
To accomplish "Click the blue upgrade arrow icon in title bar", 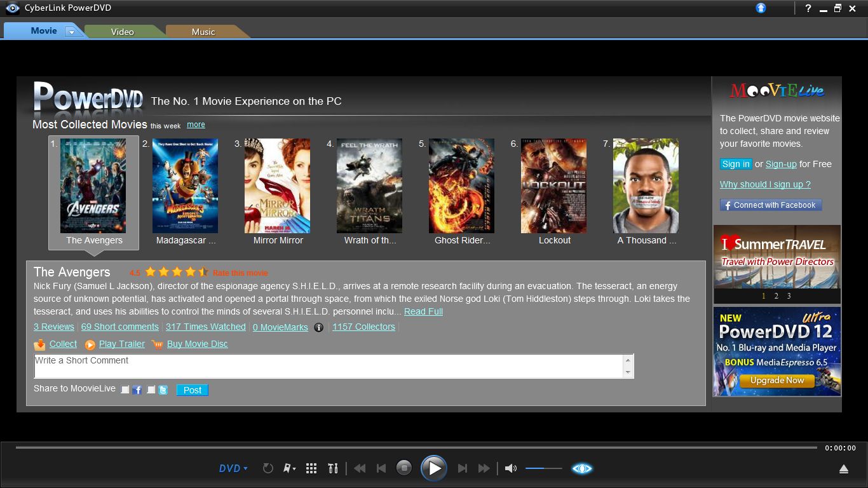I will (761, 8).
